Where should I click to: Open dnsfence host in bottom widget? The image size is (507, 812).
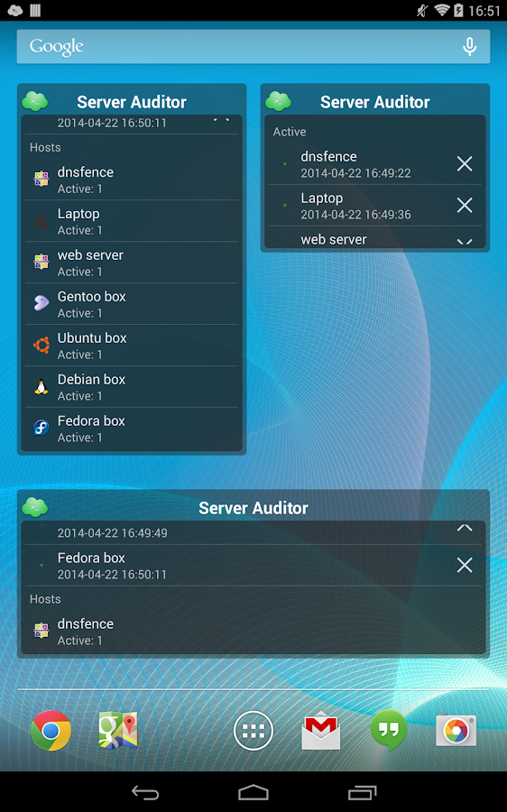[253, 632]
